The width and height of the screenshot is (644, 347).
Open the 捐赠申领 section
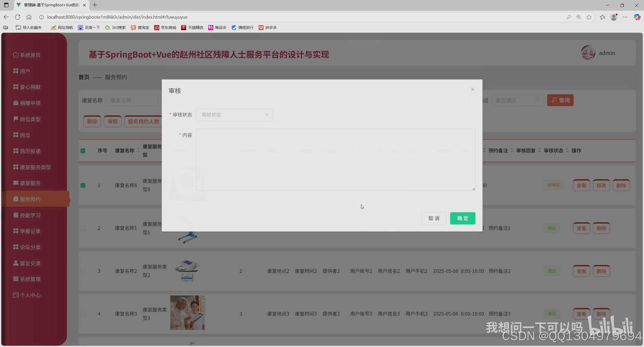(x=30, y=103)
